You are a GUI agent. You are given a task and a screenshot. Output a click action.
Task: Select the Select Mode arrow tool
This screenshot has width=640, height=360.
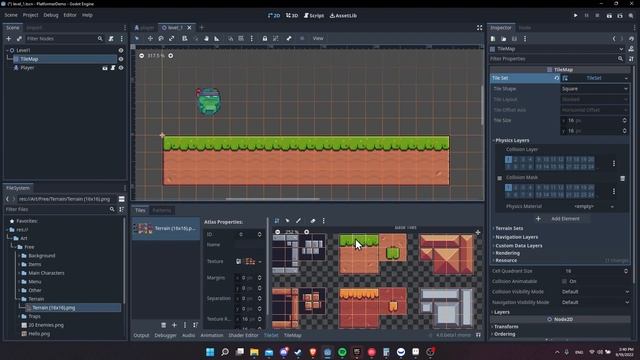click(137, 38)
